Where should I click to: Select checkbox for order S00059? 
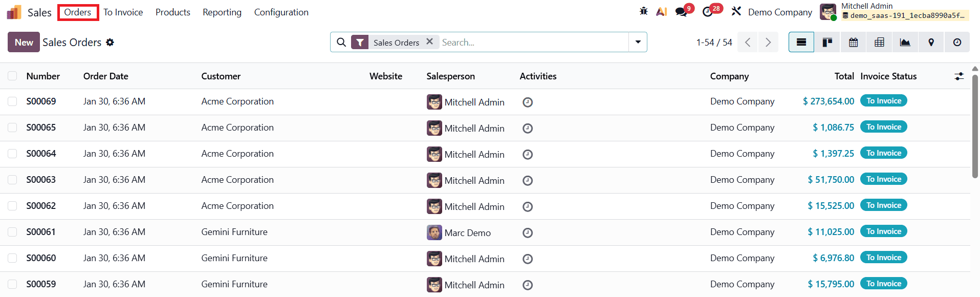12,284
